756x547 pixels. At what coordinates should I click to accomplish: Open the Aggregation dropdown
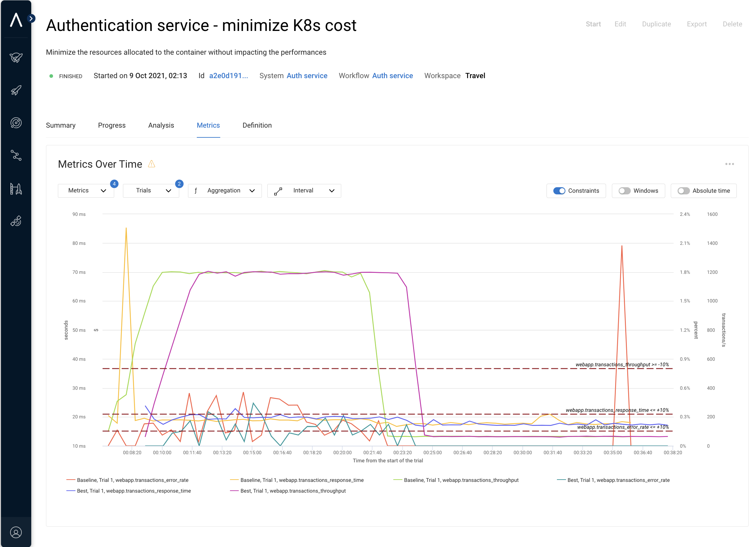(x=225, y=191)
